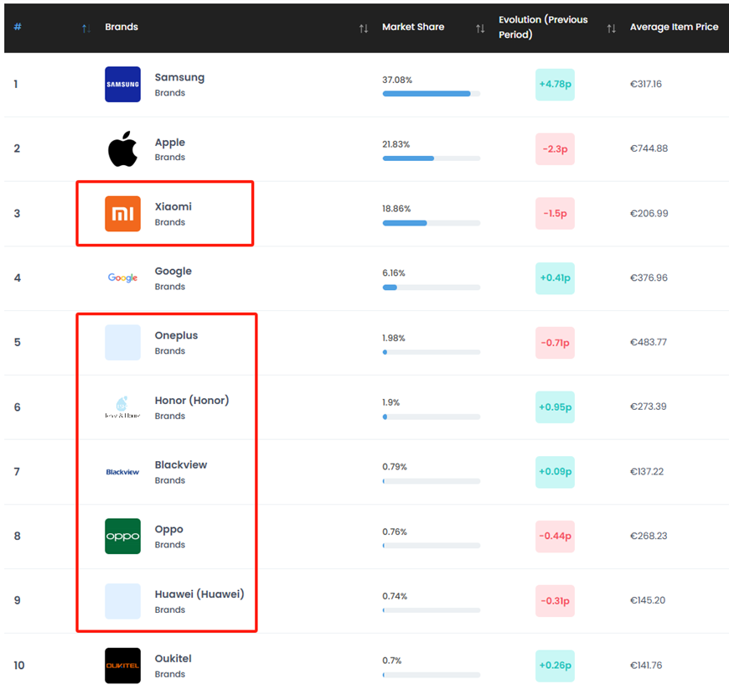Sort by Brands column arrows

[363, 29]
